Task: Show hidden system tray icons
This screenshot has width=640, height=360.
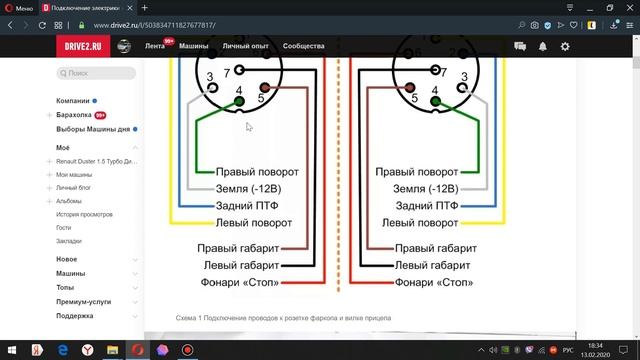Action: pyautogui.click(x=481, y=350)
